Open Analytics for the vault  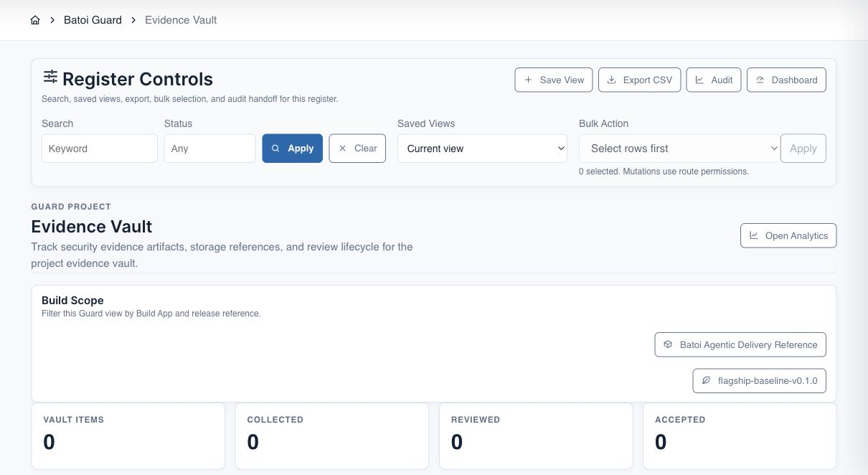click(x=788, y=235)
